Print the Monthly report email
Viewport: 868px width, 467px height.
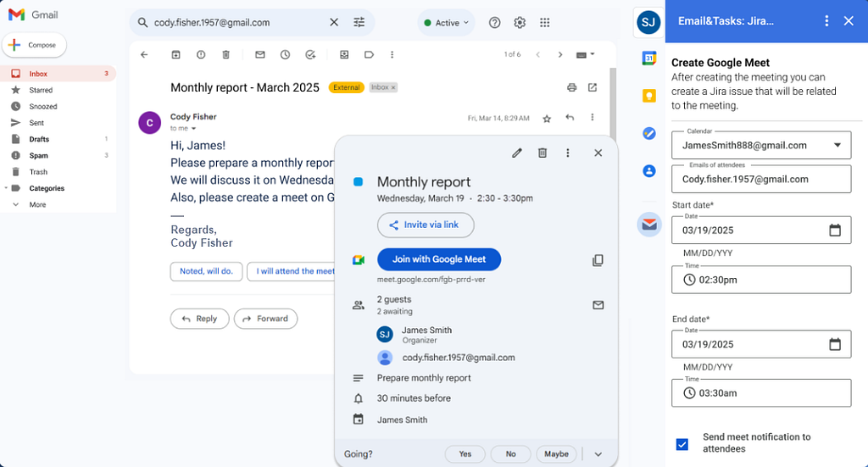pos(572,87)
